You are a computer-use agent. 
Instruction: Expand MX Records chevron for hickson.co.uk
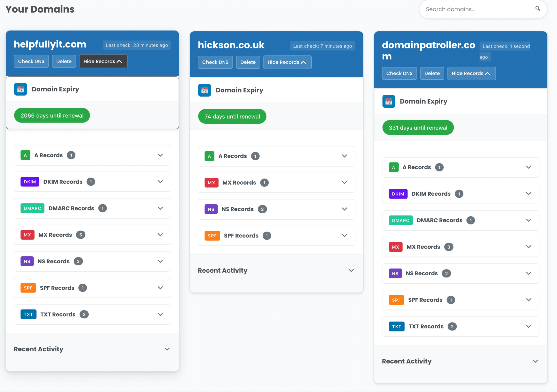344,183
